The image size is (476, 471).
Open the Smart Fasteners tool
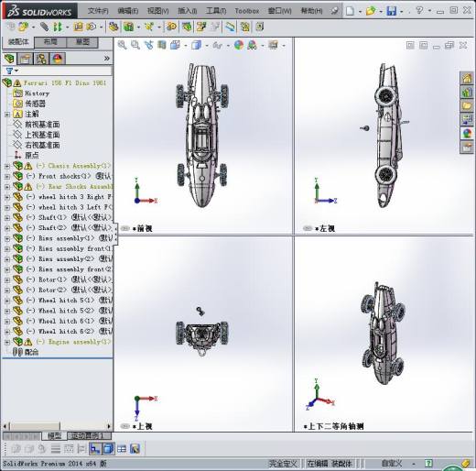(78, 27)
